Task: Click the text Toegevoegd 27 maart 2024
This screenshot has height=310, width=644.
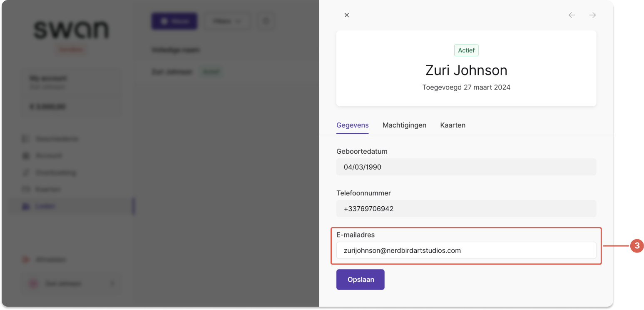Action: 466,87
